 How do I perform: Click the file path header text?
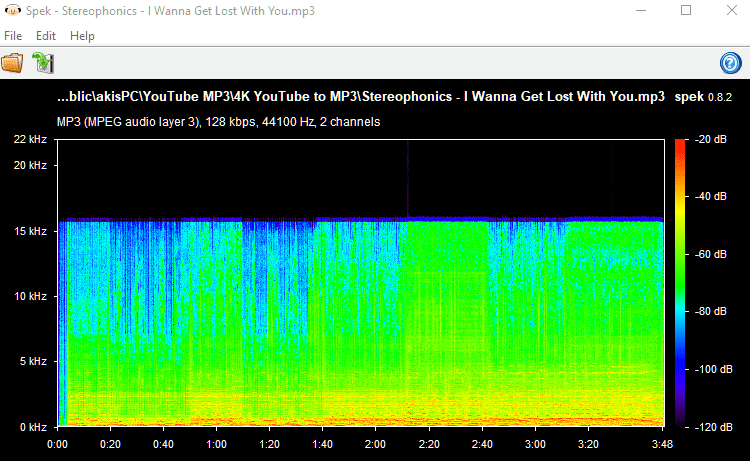coord(361,98)
